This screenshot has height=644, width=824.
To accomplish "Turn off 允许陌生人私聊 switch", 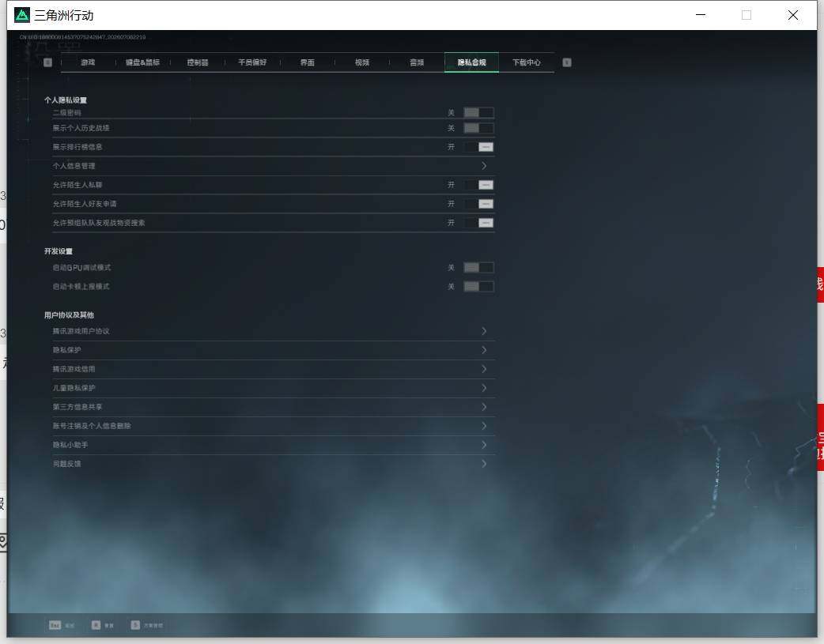I will (x=478, y=185).
